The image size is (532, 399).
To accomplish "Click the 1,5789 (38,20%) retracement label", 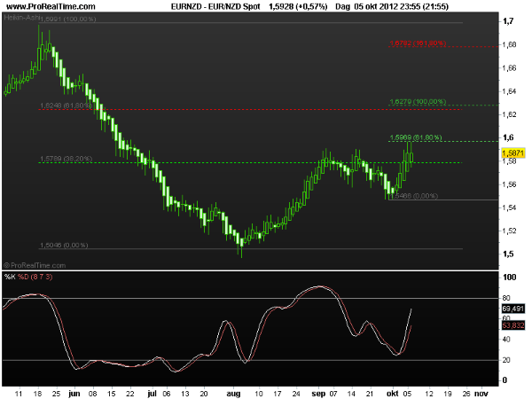I will pos(66,159).
